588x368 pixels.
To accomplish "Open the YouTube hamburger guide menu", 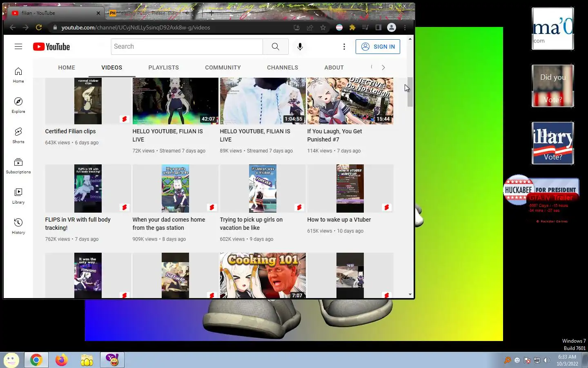I will [18, 47].
